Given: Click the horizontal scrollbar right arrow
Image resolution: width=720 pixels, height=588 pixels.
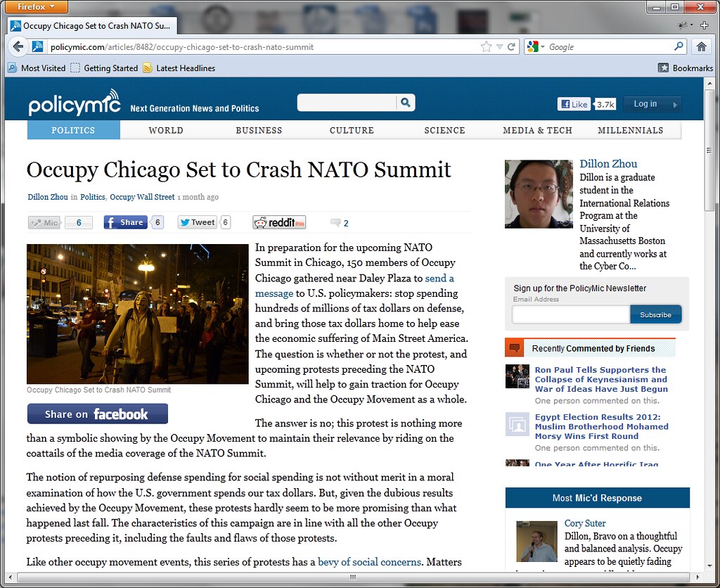Looking at the screenshot, I should [697, 577].
